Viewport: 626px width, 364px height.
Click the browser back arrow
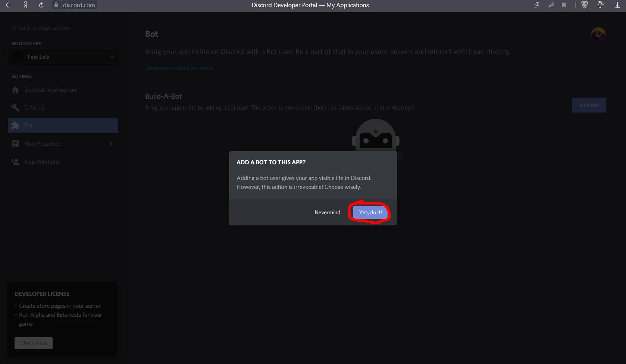[9, 5]
